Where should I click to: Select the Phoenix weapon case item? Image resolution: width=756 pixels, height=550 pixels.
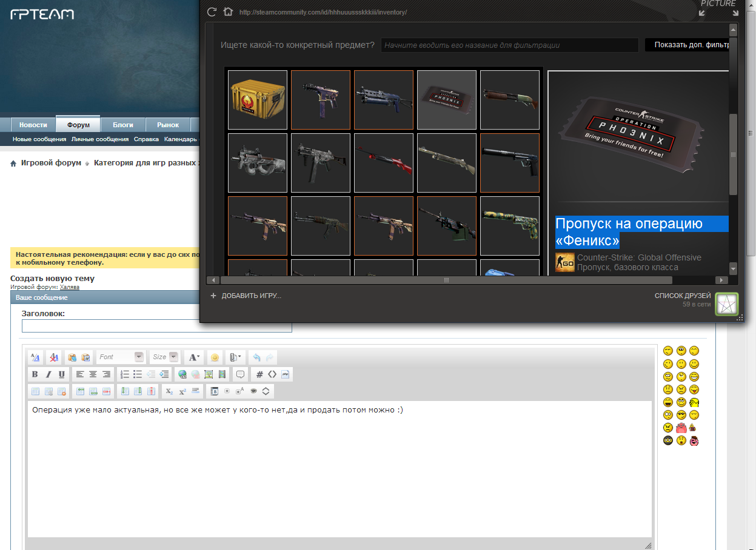tap(258, 100)
